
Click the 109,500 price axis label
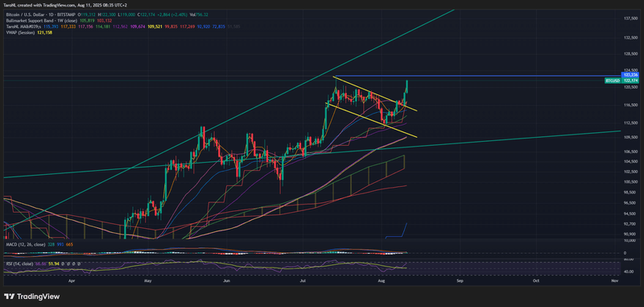630,137
